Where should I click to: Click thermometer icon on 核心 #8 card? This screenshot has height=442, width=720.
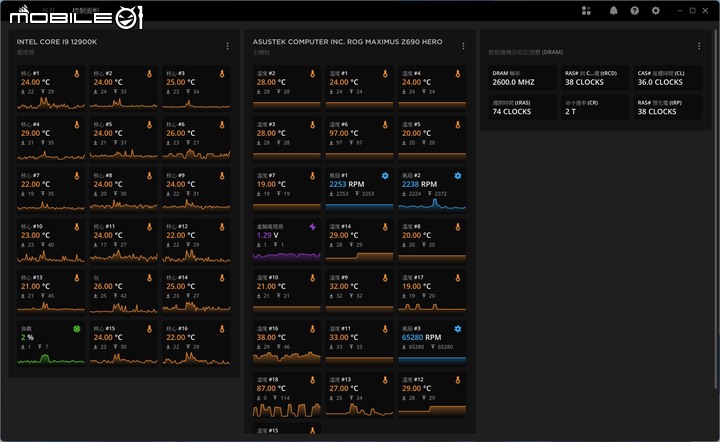(149, 175)
